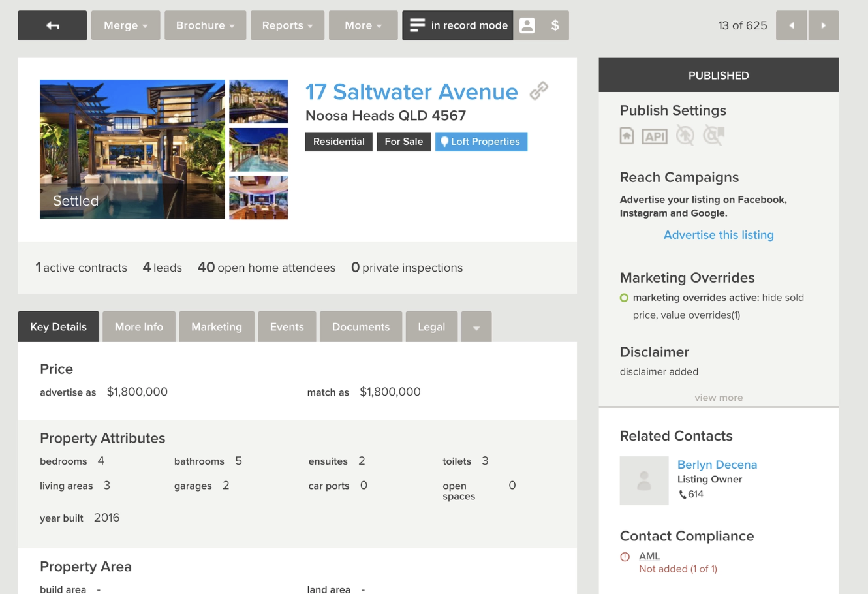Click the Residential tag
The height and width of the screenshot is (594, 868).
pos(339,142)
